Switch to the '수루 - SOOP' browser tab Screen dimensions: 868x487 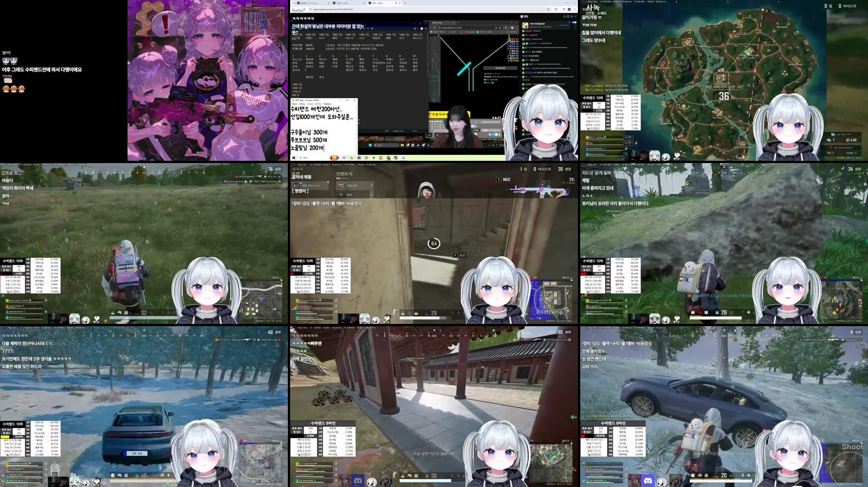(x=378, y=3)
